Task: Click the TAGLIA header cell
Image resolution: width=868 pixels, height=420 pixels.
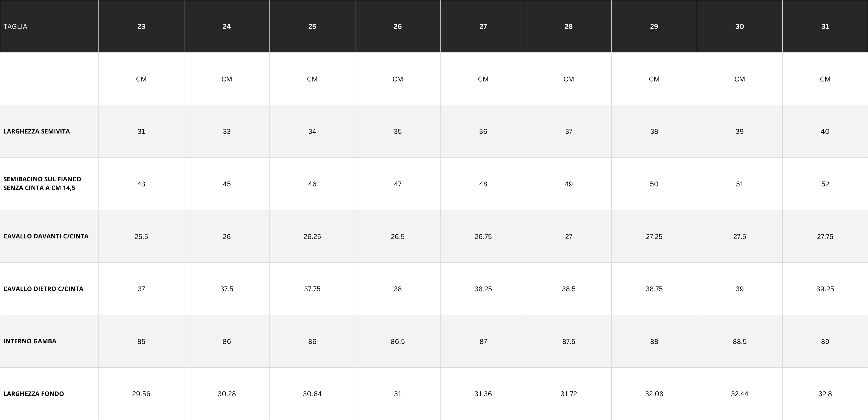Action: click(49, 26)
